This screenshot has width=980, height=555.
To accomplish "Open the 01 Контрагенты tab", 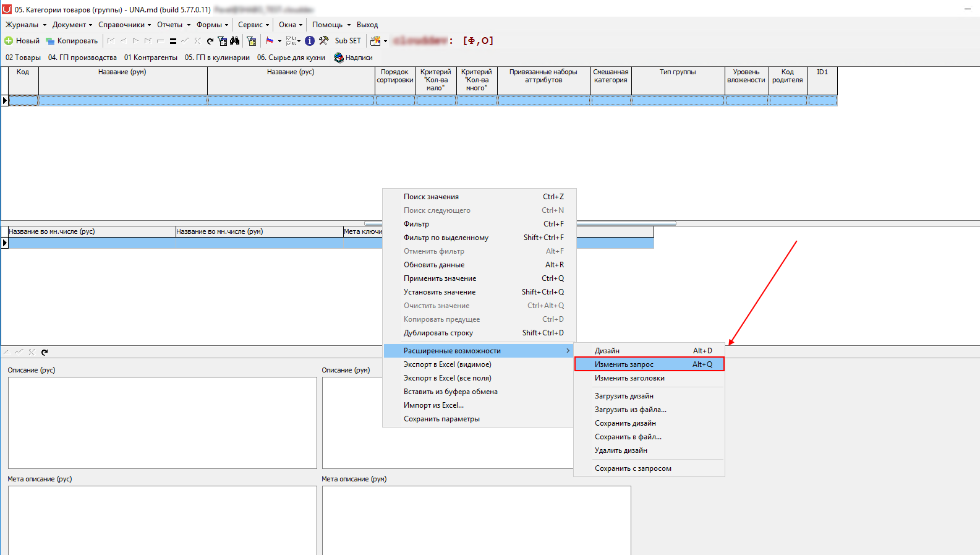I will pyautogui.click(x=151, y=58).
